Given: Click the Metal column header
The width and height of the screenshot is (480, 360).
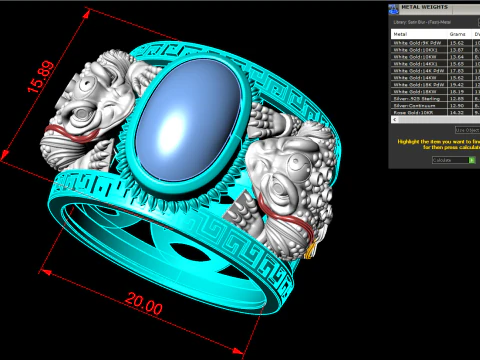Looking at the screenshot, I should pos(419,34).
